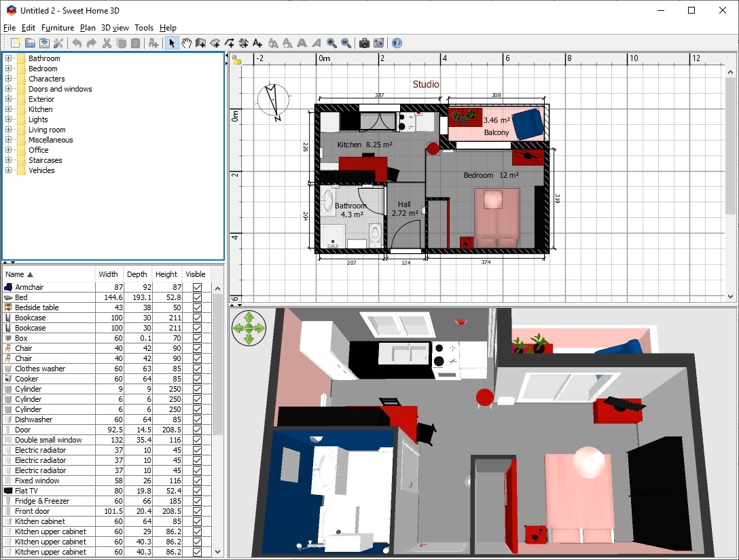Screen dimensions: 739x560
Task: Hide the Cooker via checkbox
Action: point(197,379)
